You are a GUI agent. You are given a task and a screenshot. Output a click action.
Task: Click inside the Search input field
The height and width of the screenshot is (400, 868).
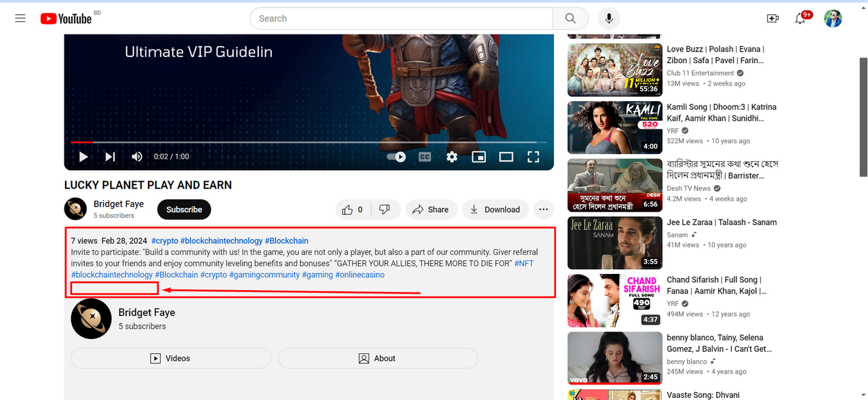401,18
